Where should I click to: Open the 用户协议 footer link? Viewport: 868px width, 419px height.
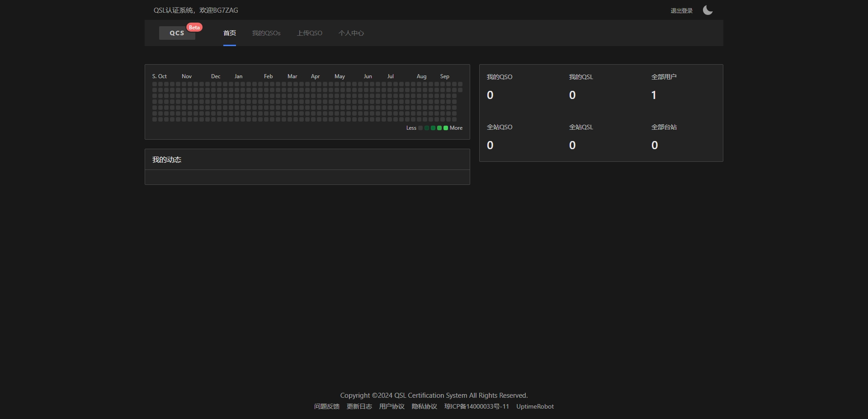tap(392, 406)
